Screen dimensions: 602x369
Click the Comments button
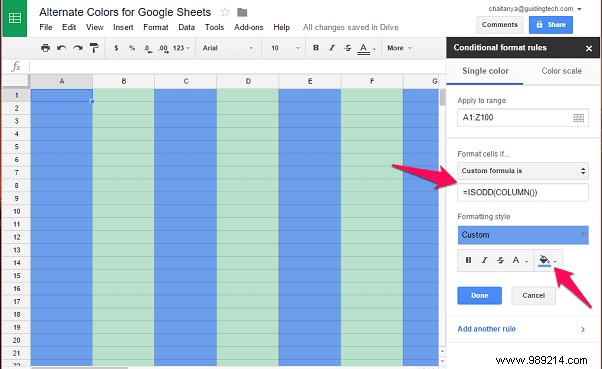click(499, 25)
